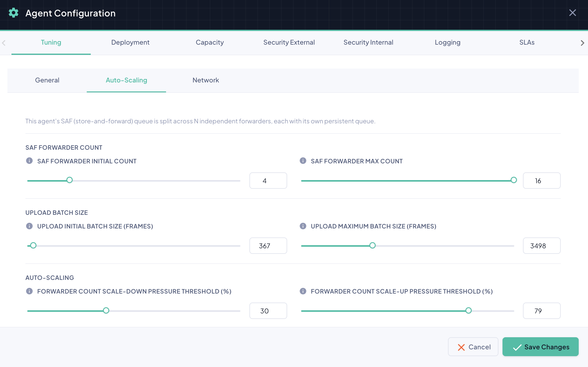Screen dimensions: 588x367
Task: Focus the initial count field showing 4
Action: click(x=268, y=181)
